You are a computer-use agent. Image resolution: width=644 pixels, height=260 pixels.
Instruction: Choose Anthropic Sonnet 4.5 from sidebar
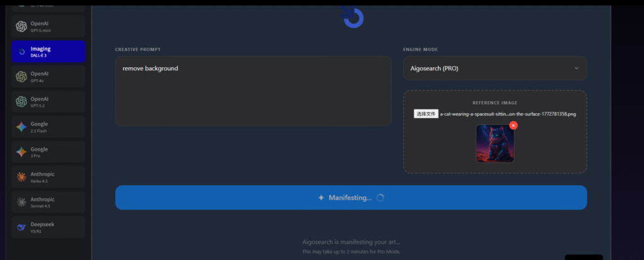coord(48,202)
